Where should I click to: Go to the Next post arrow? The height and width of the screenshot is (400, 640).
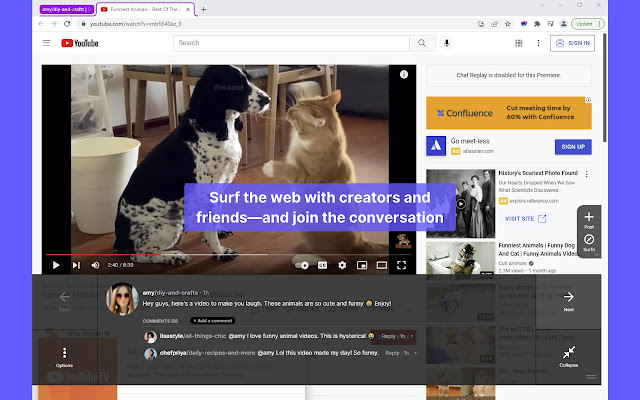click(569, 300)
